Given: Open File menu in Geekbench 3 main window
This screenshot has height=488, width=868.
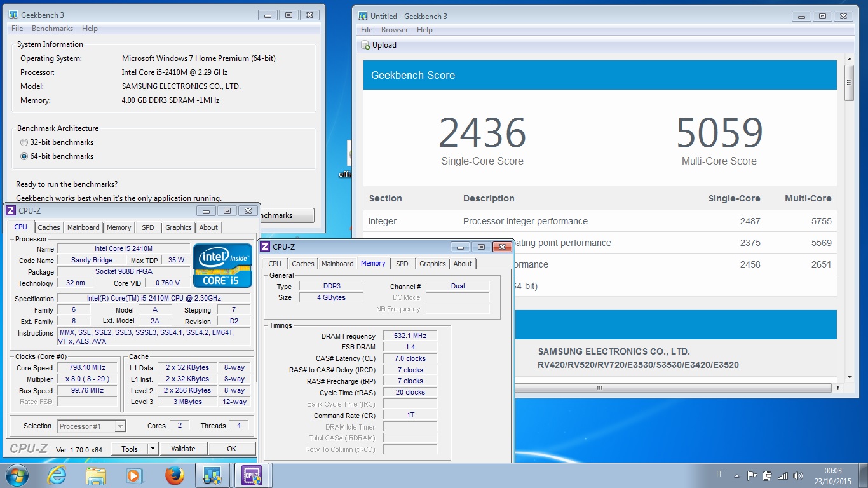Looking at the screenshot, I should click(17, 29).
